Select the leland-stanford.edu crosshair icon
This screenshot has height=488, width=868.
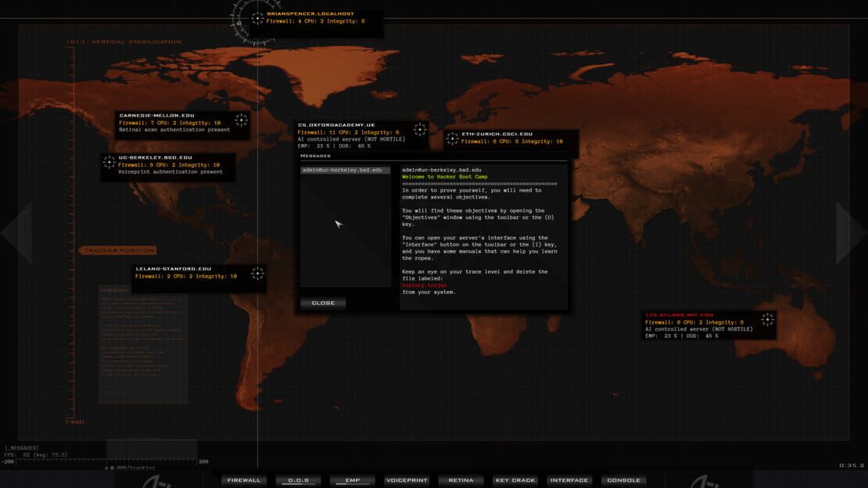tap(257, 273)
